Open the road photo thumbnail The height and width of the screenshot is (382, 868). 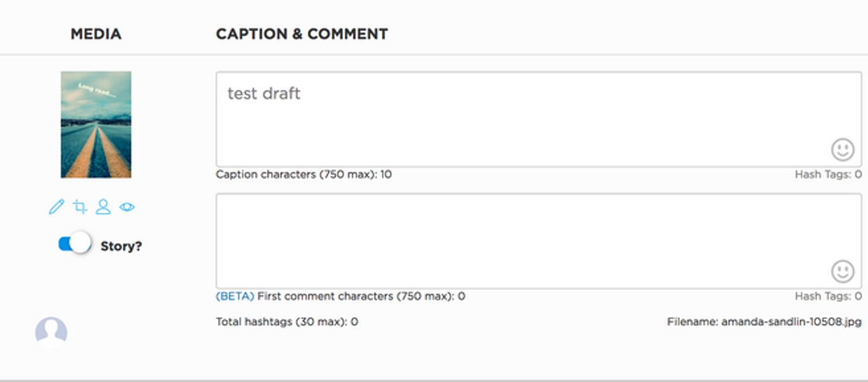[x=96, y=124]
